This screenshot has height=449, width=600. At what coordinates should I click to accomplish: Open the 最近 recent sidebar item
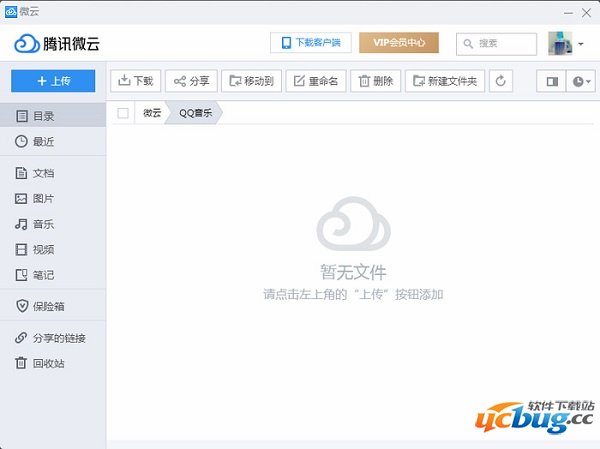click(53, 141)
